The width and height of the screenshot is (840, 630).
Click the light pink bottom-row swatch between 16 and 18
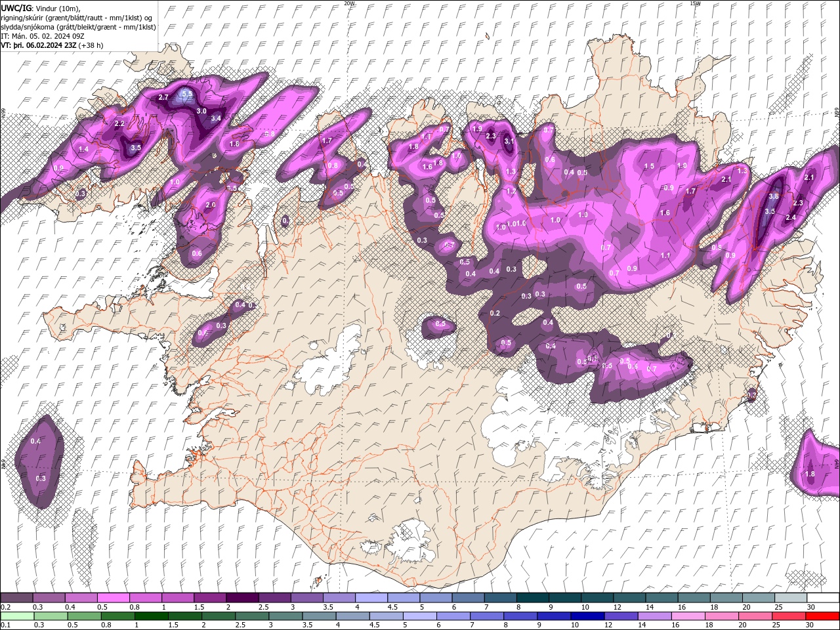(x=687, y=616)
